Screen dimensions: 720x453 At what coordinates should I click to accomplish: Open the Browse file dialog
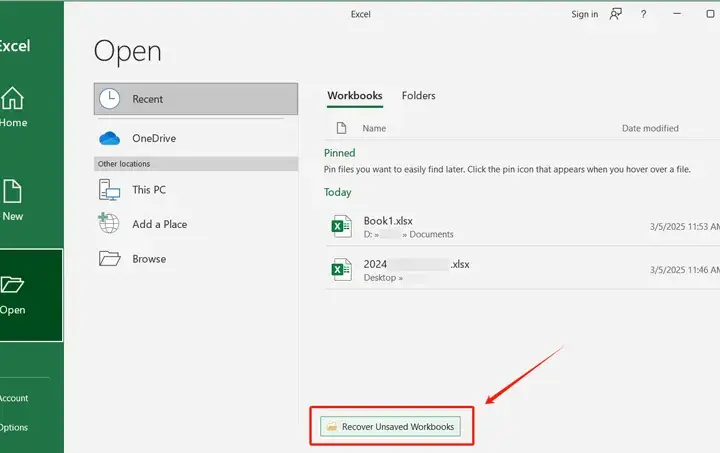click(196, 259)
